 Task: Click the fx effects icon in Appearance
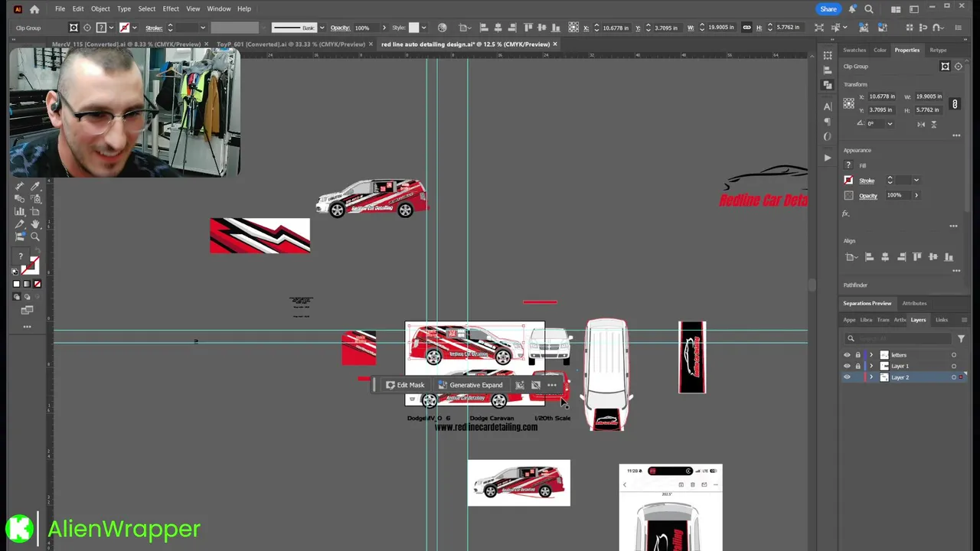pyautogui.click(x=846, y=214)
